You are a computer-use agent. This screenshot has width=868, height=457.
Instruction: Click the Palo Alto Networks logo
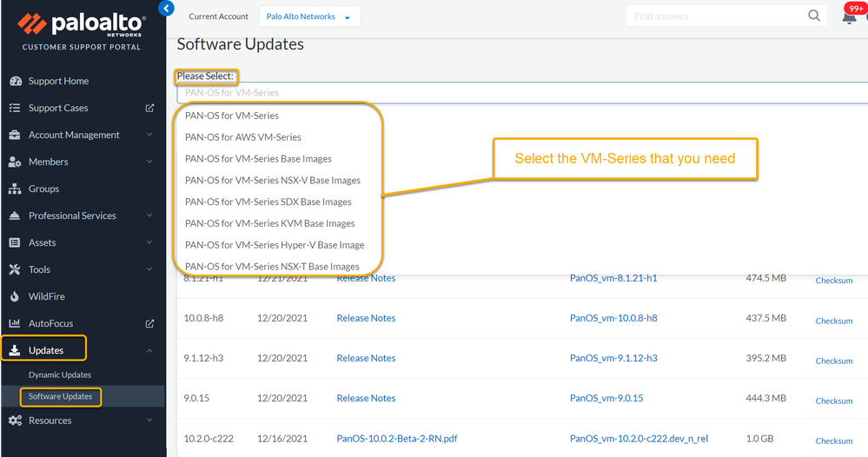[x=82, y=24]
